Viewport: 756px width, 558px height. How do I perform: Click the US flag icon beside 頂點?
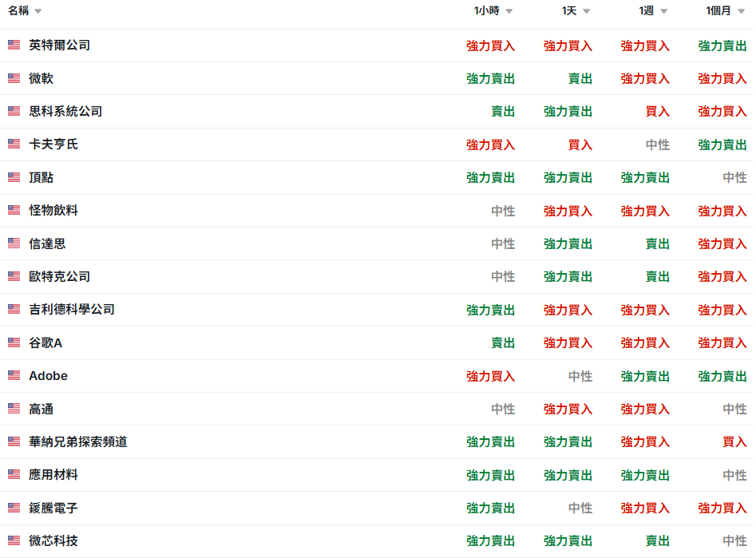coord(14,177)
